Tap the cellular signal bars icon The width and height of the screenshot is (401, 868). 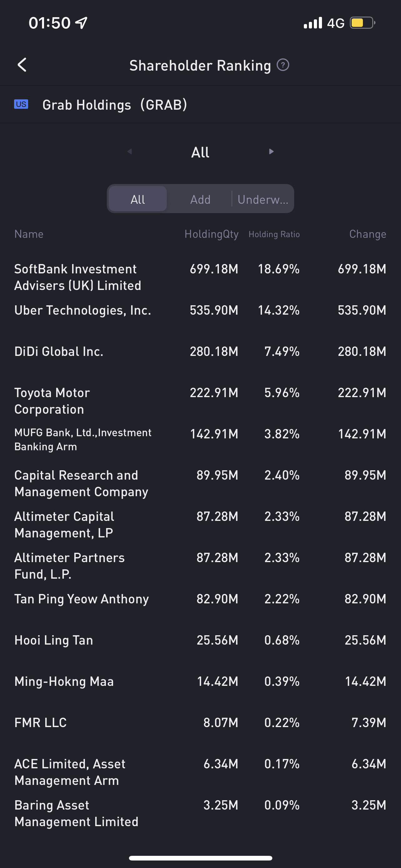(x=313, y=23)
